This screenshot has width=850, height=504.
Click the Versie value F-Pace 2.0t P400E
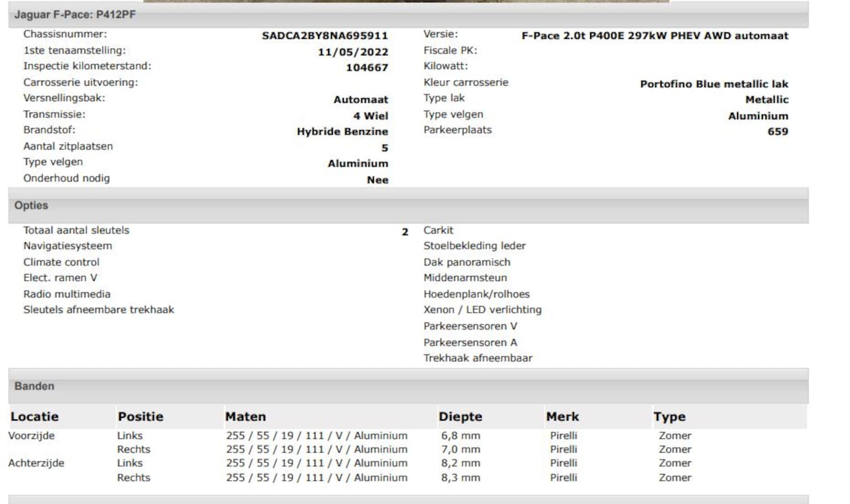(x=654, y=36)
